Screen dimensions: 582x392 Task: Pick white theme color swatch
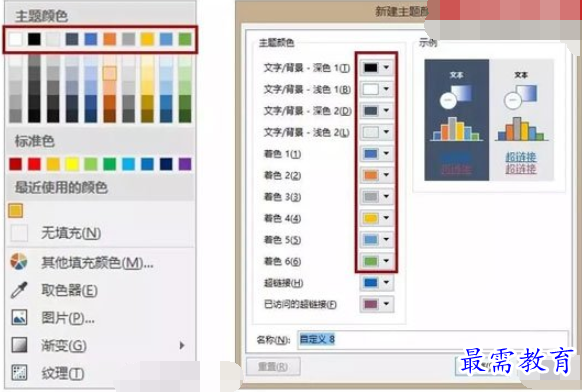(x=16, y=39)
